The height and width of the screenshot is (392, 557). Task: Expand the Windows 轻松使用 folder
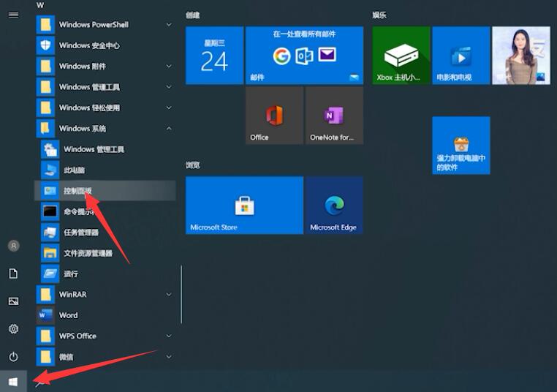(105, 108)
